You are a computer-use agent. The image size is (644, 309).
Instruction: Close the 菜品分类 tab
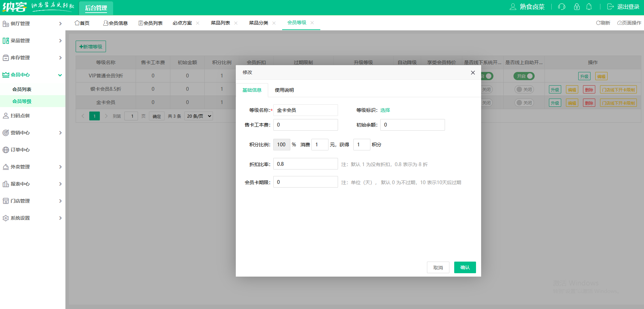click(x=274, y=23)
